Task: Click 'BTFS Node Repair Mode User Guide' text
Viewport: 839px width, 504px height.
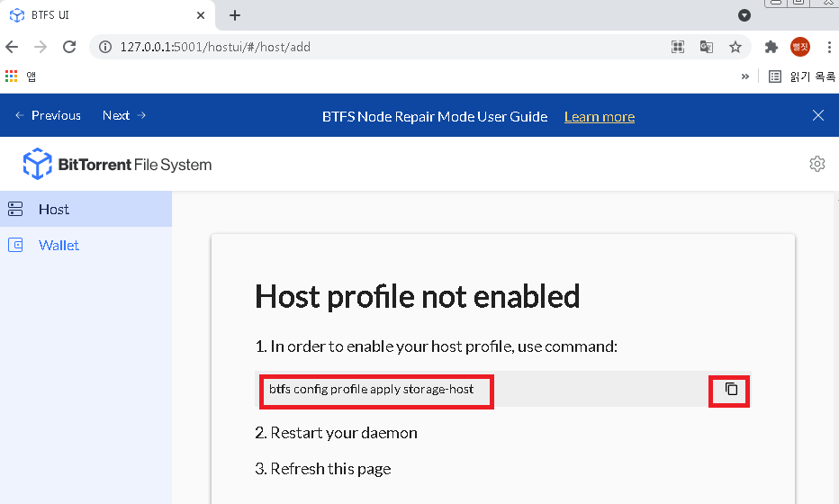Action: tap(435, 117)
